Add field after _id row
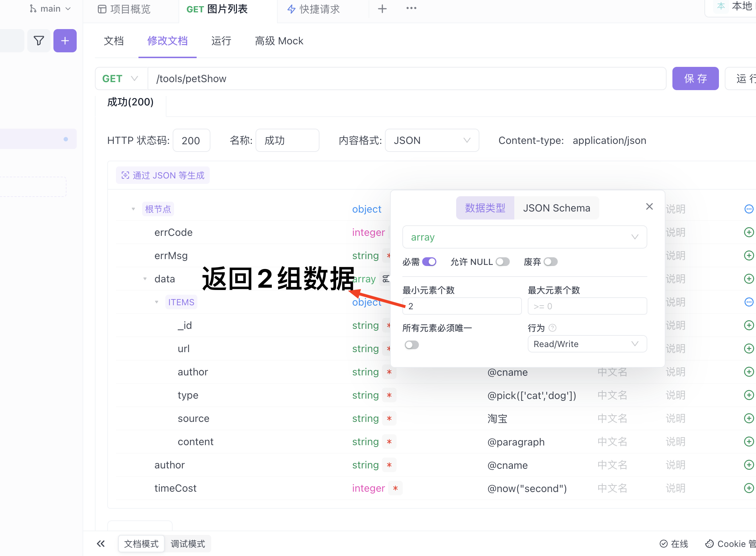 [x=749, y=325]
